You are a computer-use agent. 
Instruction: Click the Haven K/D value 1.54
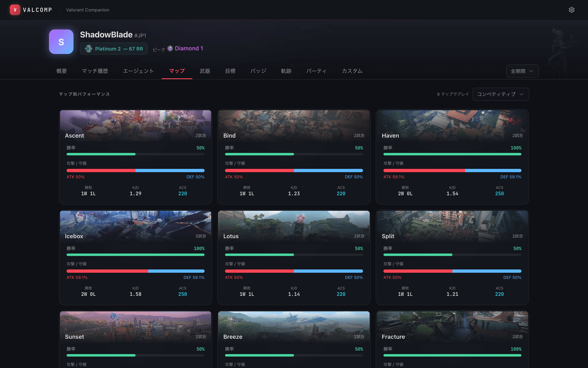click(452, 193)
